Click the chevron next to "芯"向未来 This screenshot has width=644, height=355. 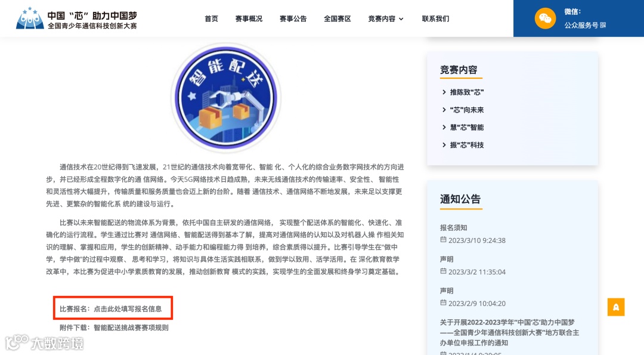click(444, 110)
